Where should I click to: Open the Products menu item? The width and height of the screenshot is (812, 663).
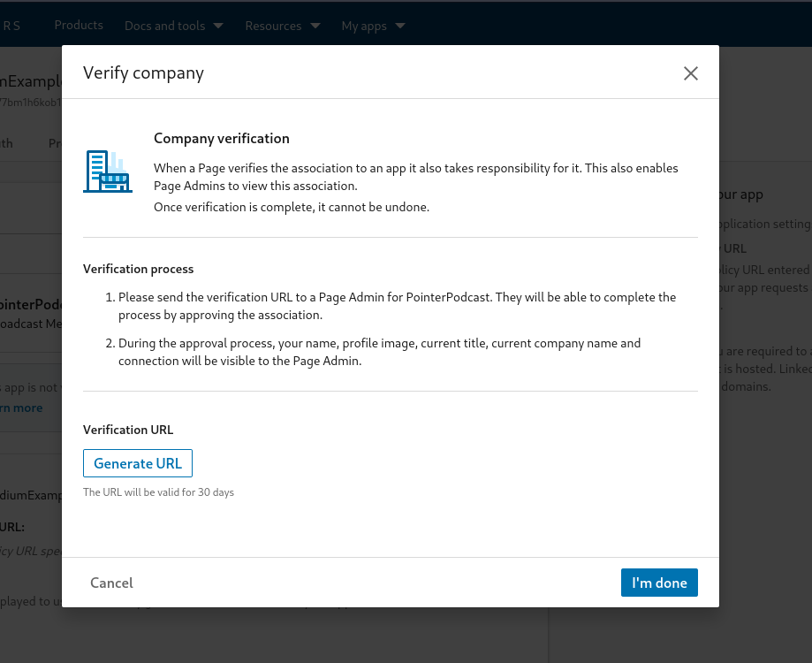[x=79, y=25]
